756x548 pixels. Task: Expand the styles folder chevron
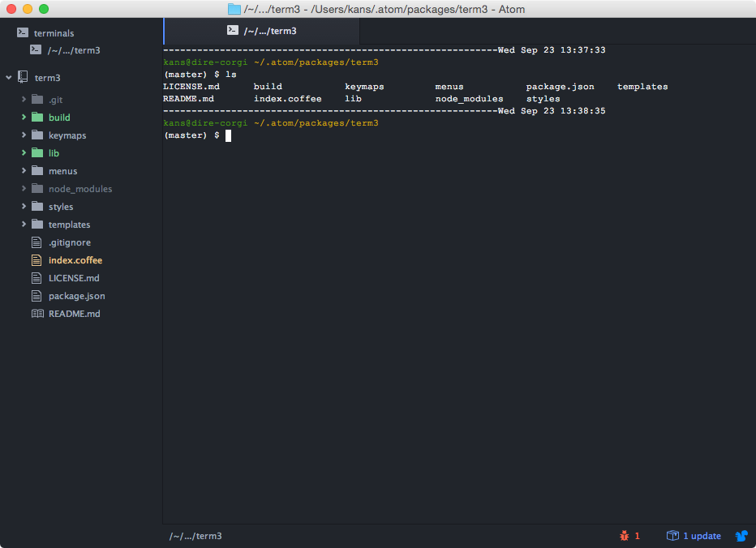pyautogui.click(x=24, y=206)
